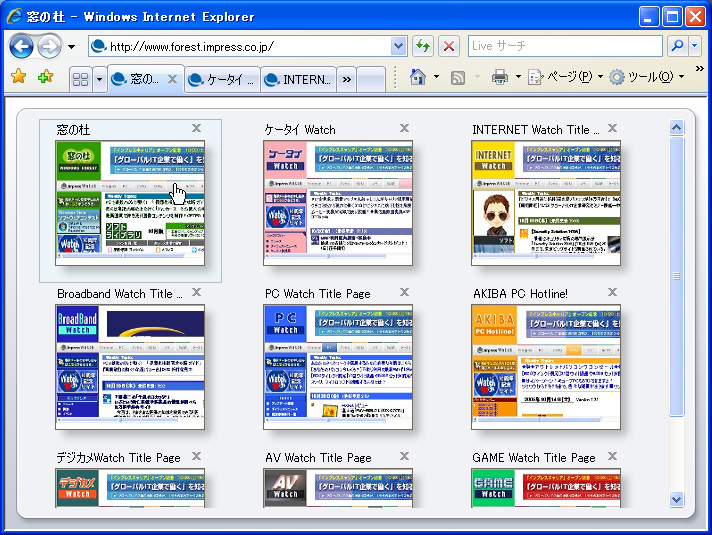Expand the address bar dropdown arrow
The image size is (712, 535).
click(x=398, y=46)
